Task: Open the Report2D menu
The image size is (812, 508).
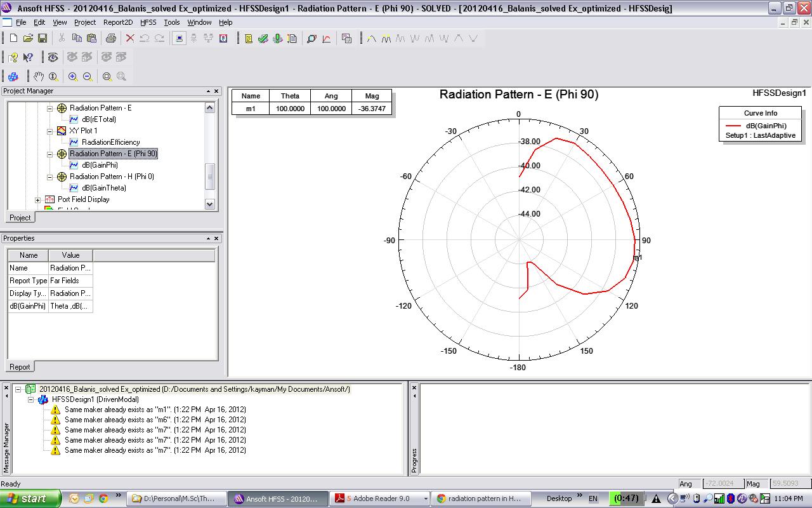Action: [118, 22]
